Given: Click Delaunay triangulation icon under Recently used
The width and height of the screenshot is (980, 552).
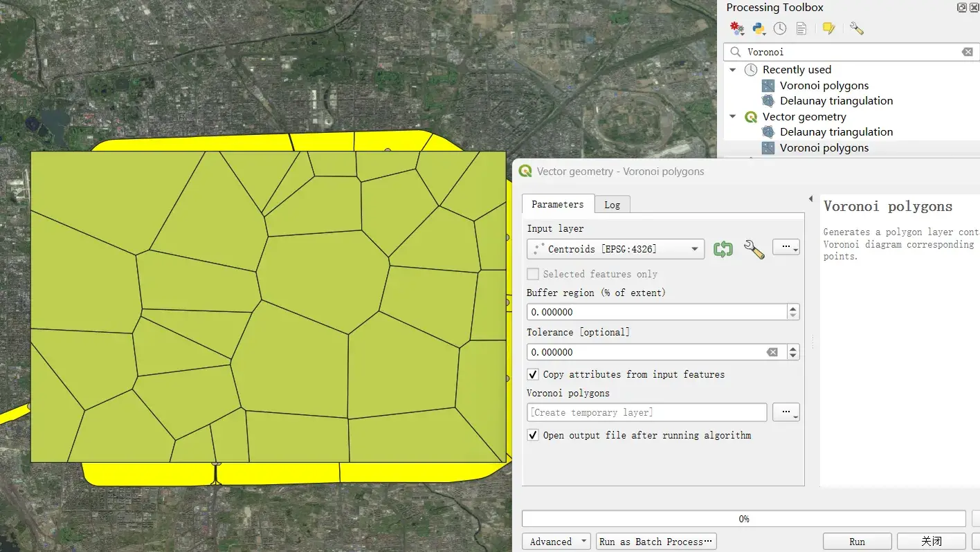Looking at the screenshot, I should coord(768,101).
